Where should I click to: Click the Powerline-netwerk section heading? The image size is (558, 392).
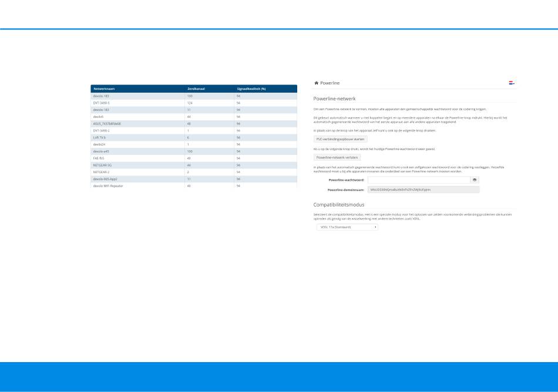(x=335, y=99)
